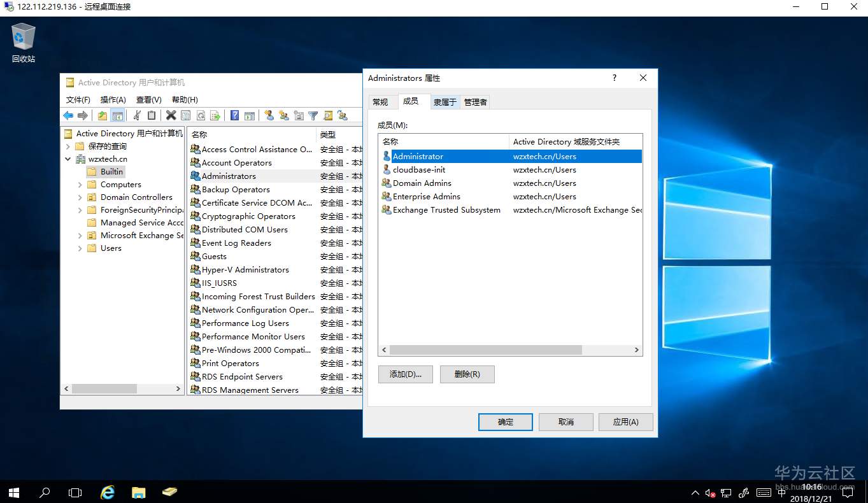Image resolution: width=868 pixels, height=503 pixels.
Task: Switch to the 隶属于 tab
Action: [445, 102]
